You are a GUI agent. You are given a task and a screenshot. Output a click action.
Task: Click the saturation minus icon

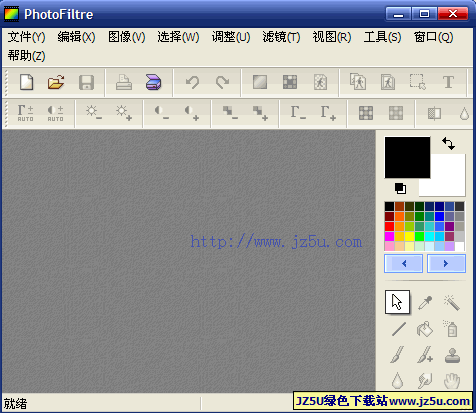(230, 113)
